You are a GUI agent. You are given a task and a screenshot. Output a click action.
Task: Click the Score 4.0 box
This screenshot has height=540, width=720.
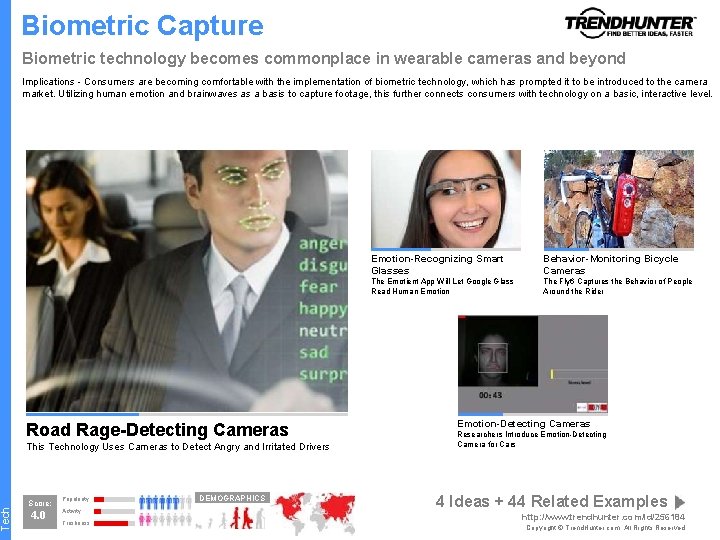pyautogui.click(x=39, y=512)
